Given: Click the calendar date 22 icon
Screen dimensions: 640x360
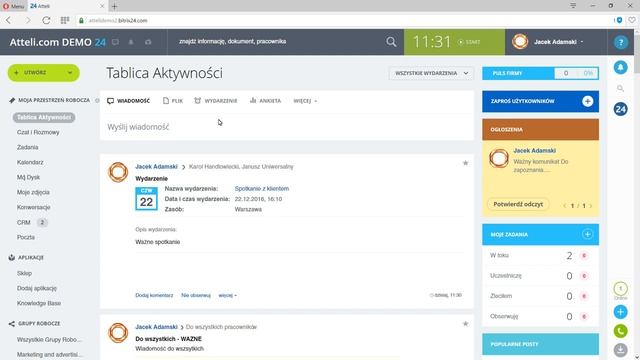Looking at the screenshot, I should point(146,199).
